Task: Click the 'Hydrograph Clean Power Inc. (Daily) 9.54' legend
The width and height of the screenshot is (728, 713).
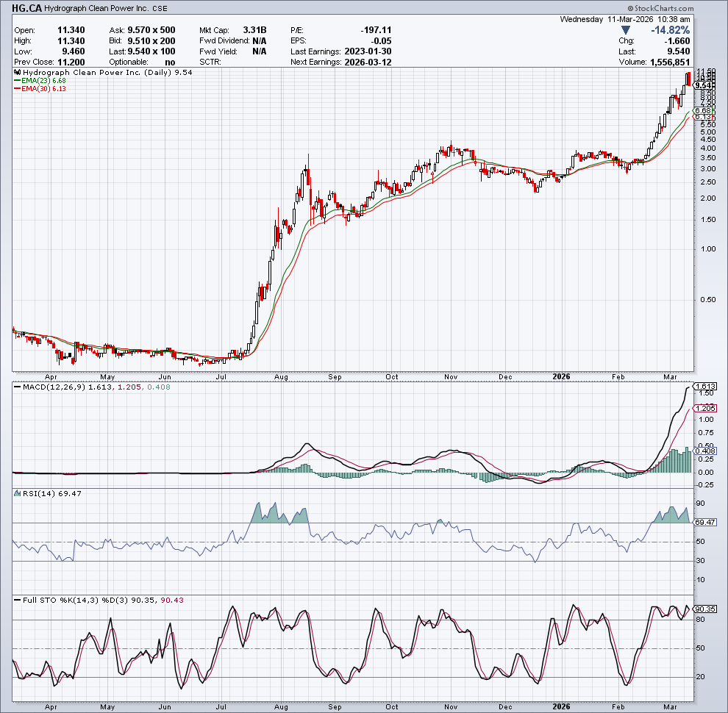Action: point(107,73)
